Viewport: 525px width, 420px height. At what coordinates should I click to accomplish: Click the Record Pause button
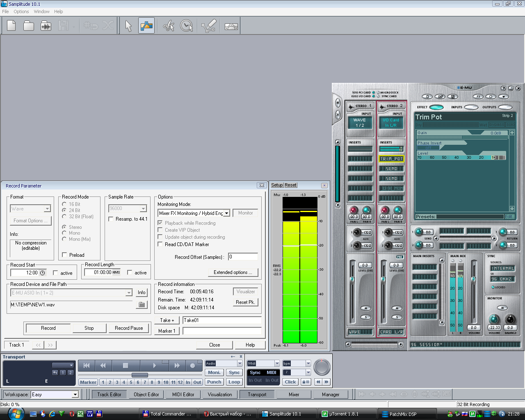tap(129, 328)
